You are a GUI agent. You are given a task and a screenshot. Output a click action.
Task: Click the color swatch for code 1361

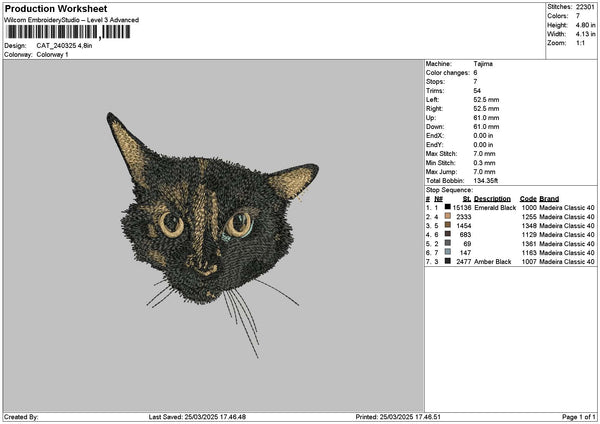(447, 243)
